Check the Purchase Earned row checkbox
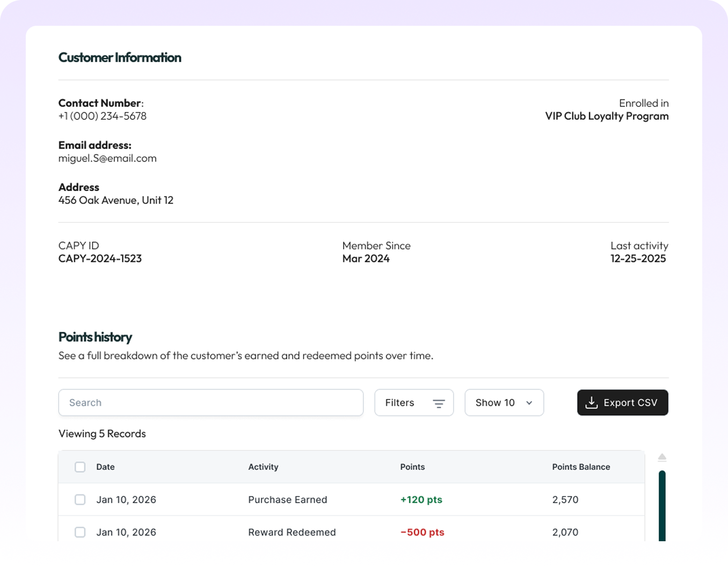This screenshot has width=728, height=567. 80,499
